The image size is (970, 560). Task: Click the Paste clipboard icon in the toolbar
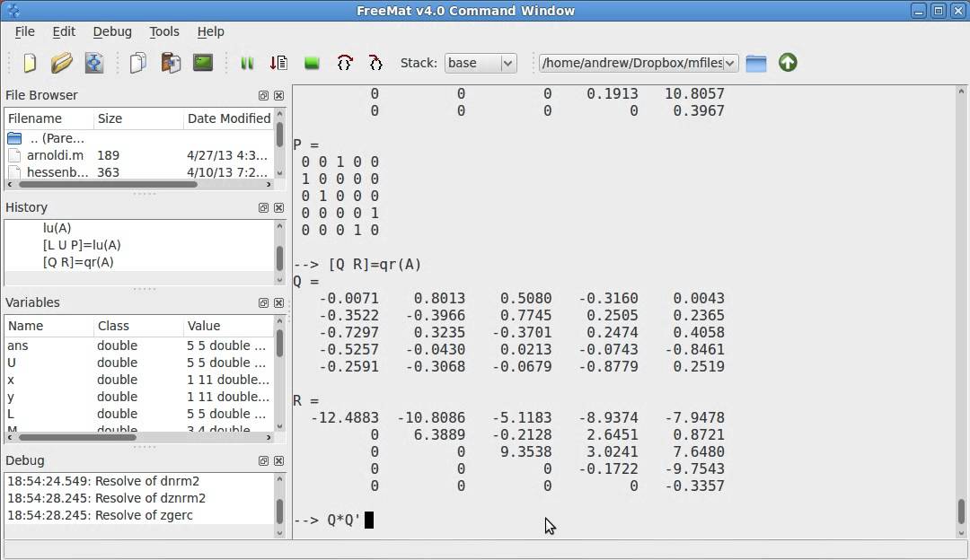171,63
